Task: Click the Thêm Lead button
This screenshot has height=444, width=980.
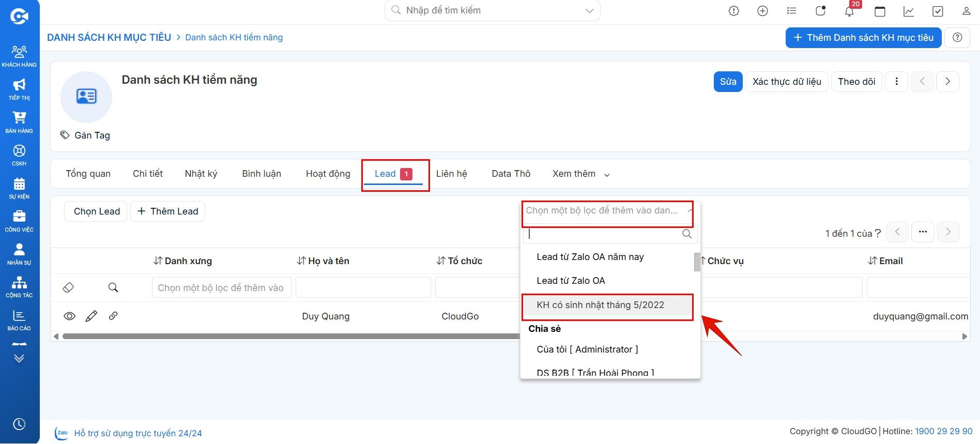Action: 167,211
